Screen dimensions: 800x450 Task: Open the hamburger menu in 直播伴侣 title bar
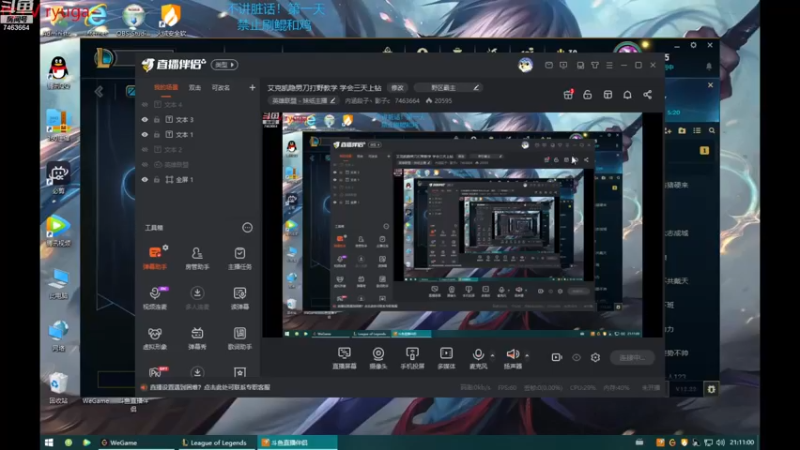click(x=609, y=65)
